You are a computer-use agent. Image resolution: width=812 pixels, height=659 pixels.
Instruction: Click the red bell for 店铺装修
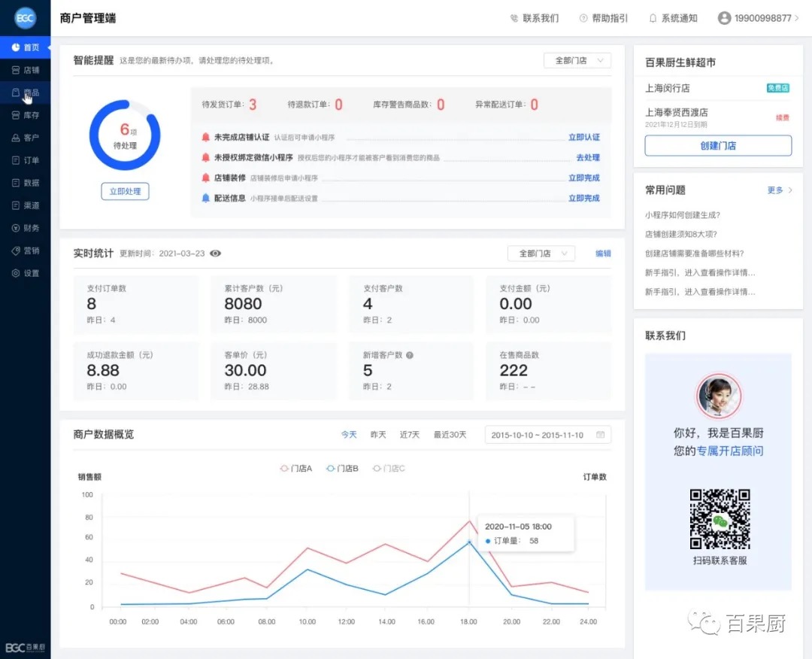(x=205, y=178)
